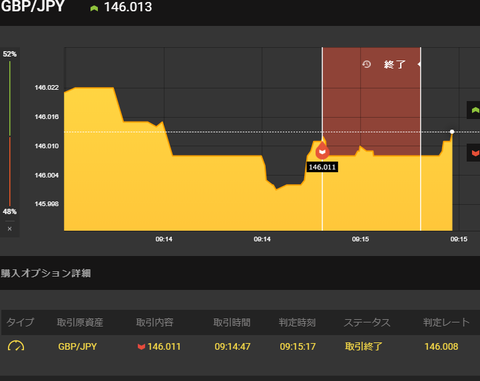Image resolution: width=480 pixels, height=381 pixels.
Task: Click the タイプ column header
Action: (x=20, y=322)
